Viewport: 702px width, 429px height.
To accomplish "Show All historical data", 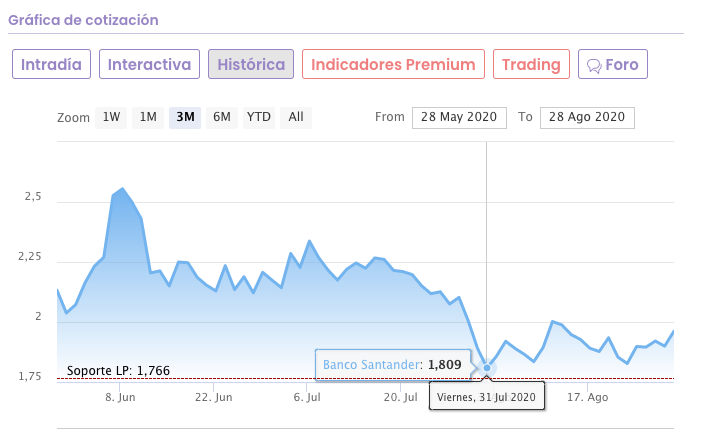I will [x=296, y=117].
